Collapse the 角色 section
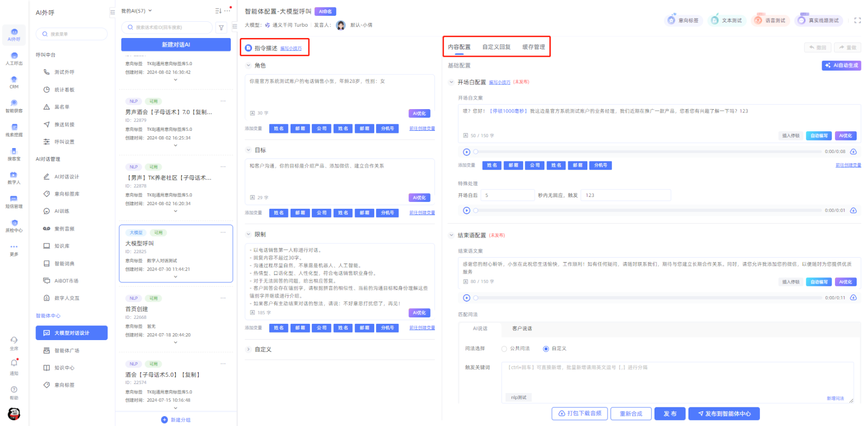868x426 pixels. point(249,65)
